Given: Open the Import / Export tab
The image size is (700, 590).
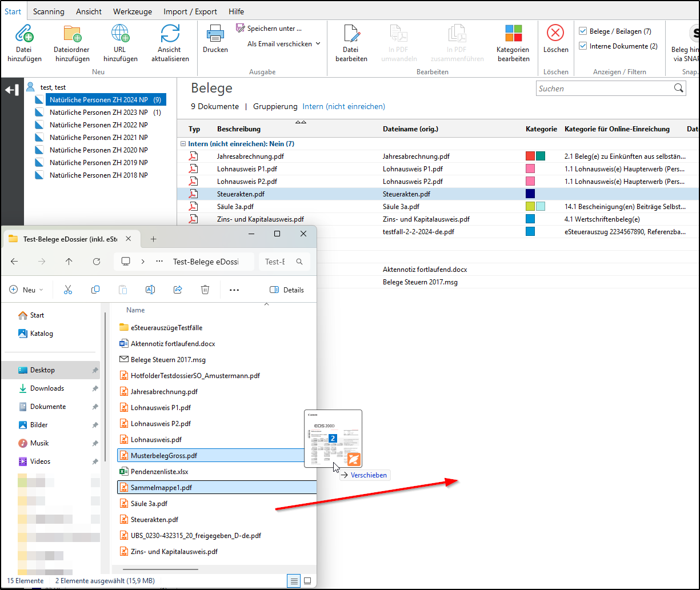Looking at the screenshot, I should click(x=190, y=11).
